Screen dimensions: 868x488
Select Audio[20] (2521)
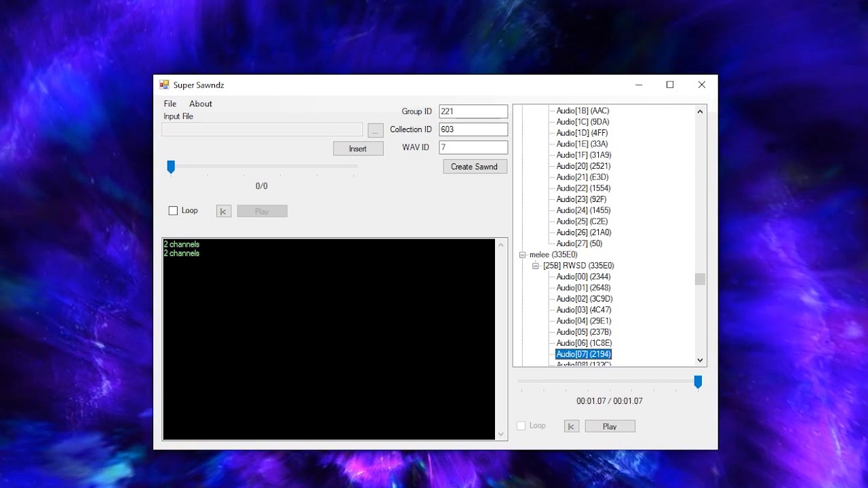[x=584, y=166]
